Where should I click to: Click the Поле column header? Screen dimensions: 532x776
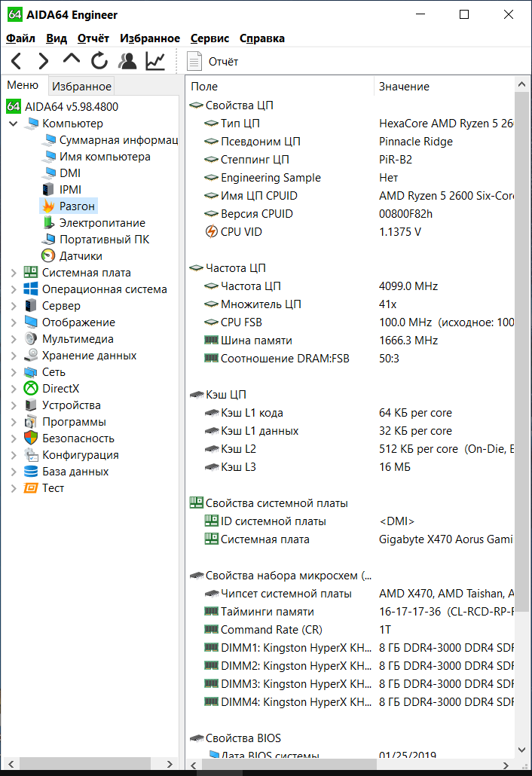204,87
